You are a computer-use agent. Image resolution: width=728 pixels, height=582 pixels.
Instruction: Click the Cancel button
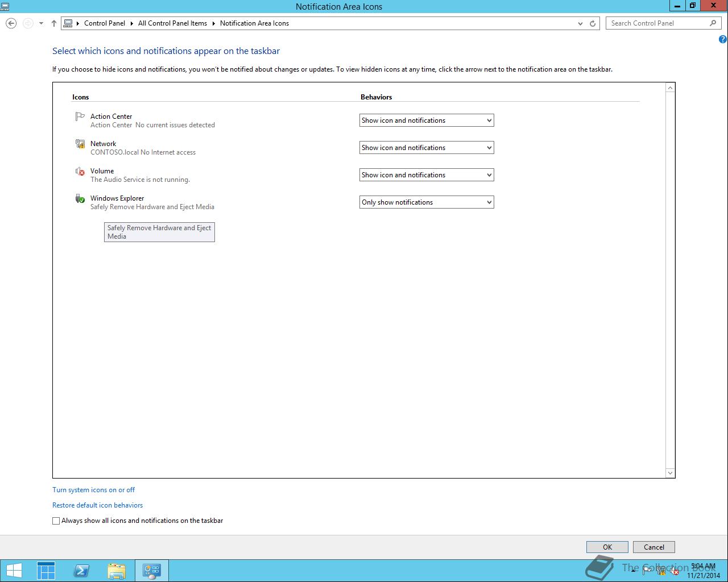(x=654, y=547)
